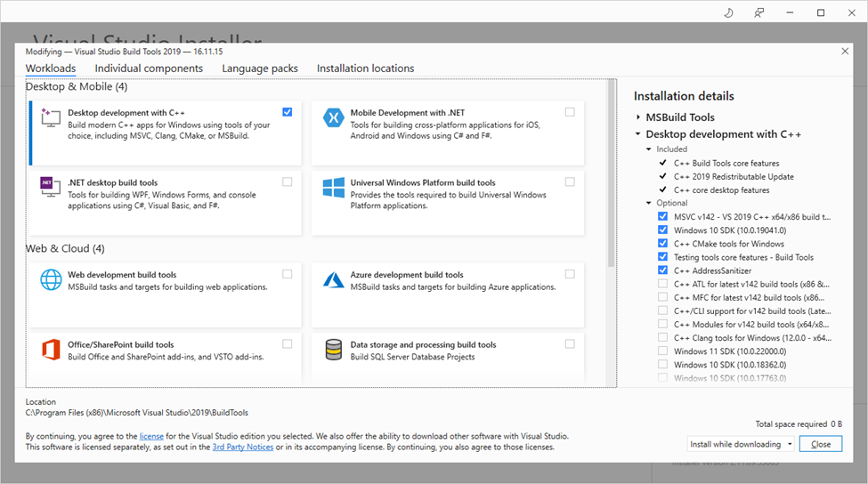Check Windows 10 SDK (10.0.18362.0)
This screenshot has height=484, width=868.
click(x=662, y=365)
